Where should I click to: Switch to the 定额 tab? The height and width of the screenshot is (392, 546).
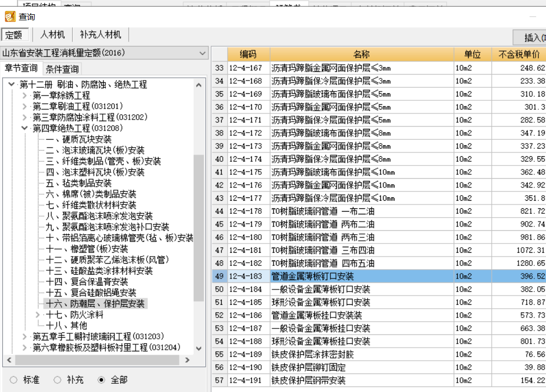click(x=14, y=35)
